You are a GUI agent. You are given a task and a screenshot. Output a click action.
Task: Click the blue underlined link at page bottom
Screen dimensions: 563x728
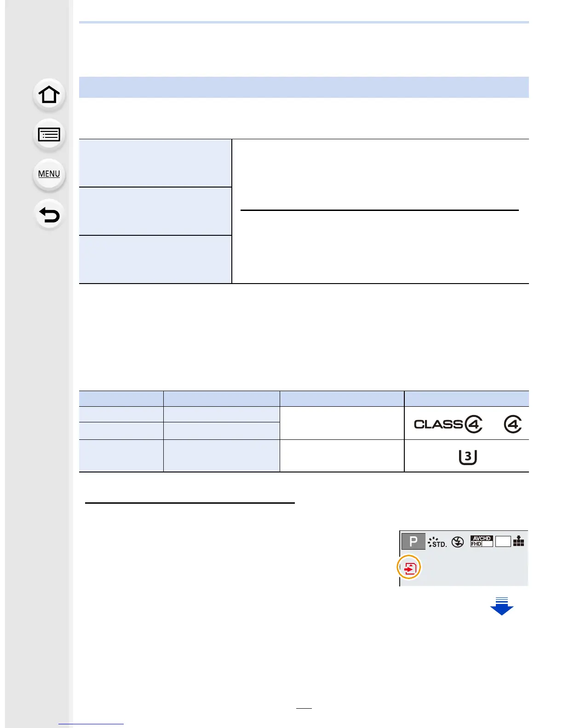tap(91, 724)
